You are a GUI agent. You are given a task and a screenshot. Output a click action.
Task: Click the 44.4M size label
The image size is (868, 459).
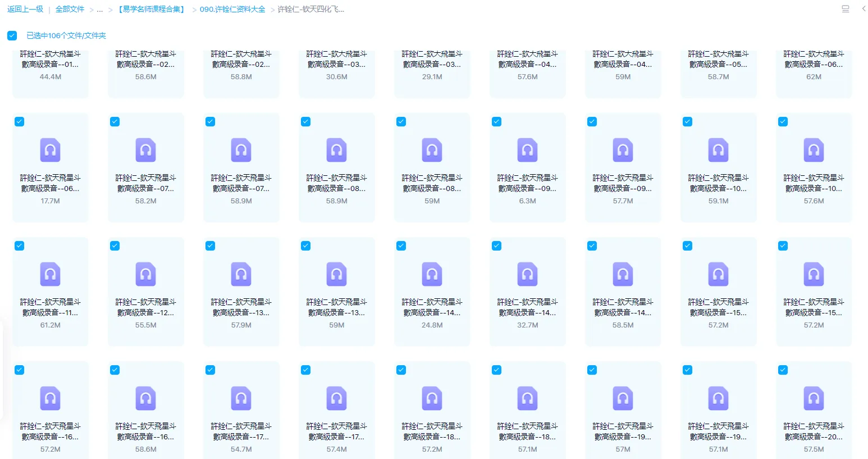coord(51,77)
